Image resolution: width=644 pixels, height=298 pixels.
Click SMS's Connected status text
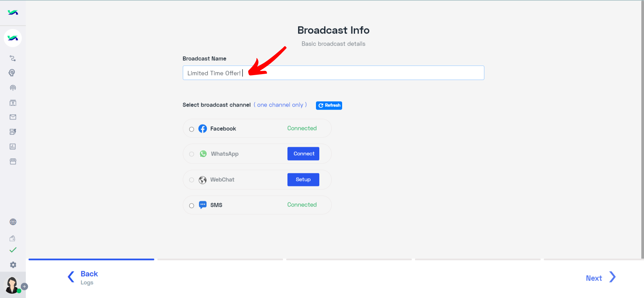tap(302, 205)
